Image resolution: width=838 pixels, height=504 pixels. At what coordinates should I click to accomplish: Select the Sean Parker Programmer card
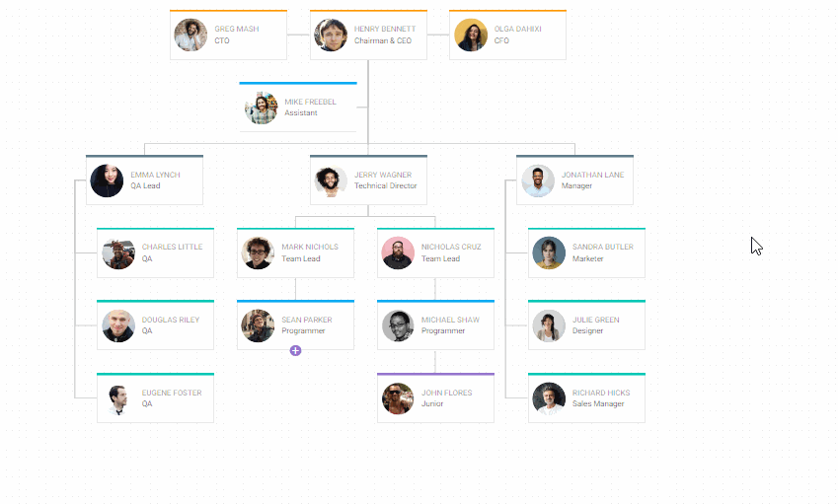(295, 325)
